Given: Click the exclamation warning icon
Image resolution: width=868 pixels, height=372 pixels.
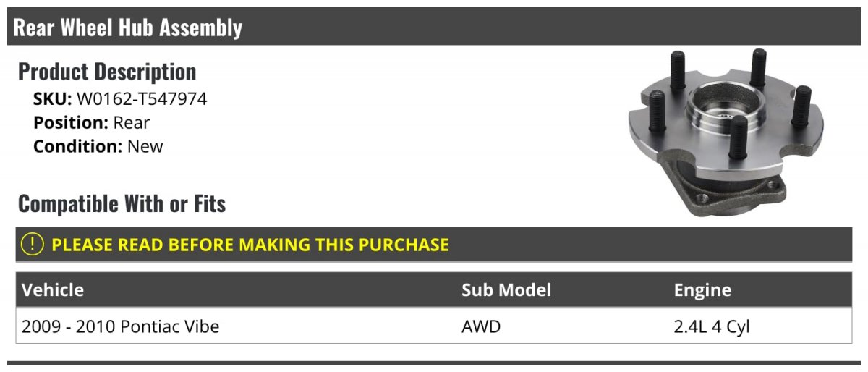Looking at the screenshot, I should point(33,245).
